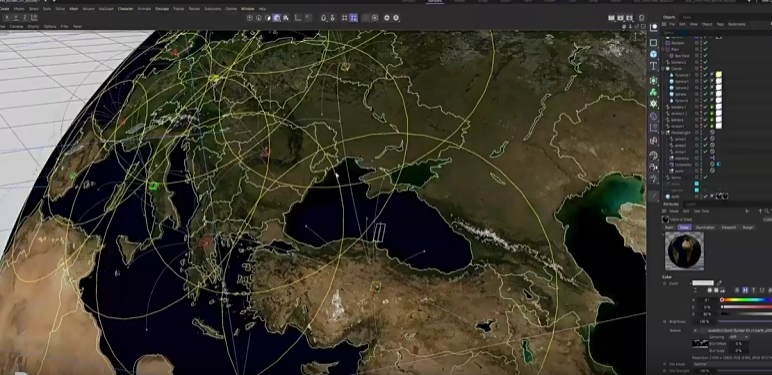Click the earth material preview thumbnail
This screenshot has height=375, width=772.
[x=684, y=251]
